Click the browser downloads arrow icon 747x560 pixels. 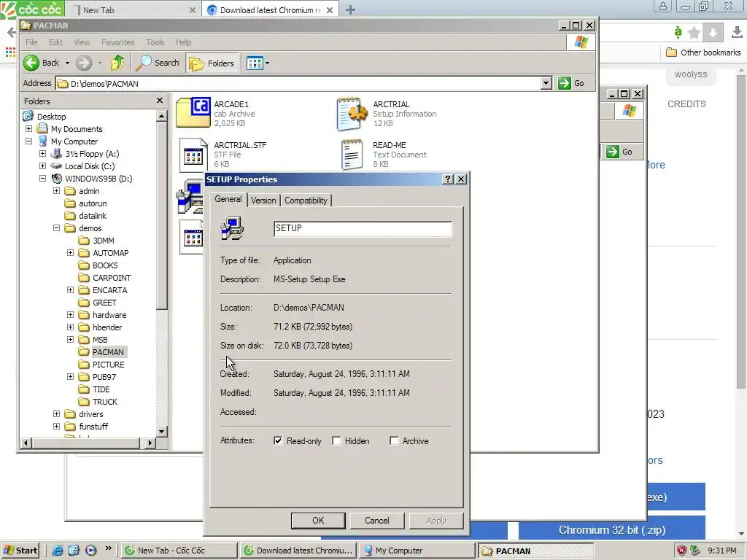pyautogui.click(x=737, y=32)
